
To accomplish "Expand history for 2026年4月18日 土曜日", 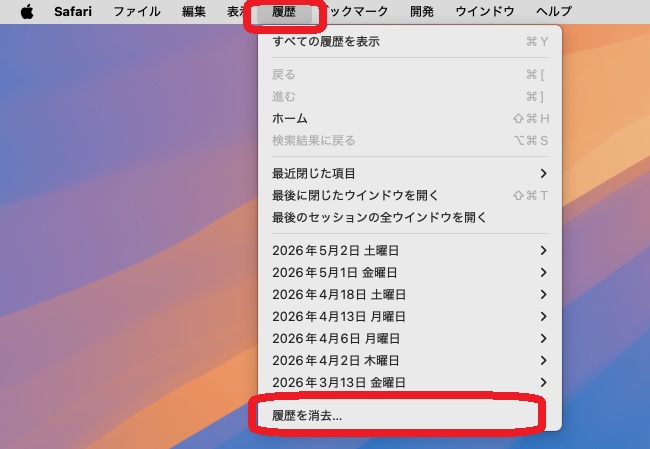I will coord(410,294).
